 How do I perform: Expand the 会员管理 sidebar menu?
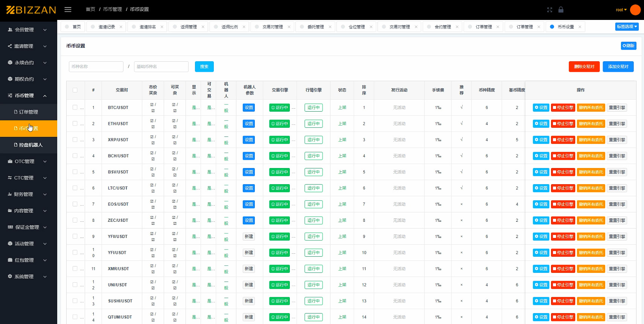click(28, 30)
